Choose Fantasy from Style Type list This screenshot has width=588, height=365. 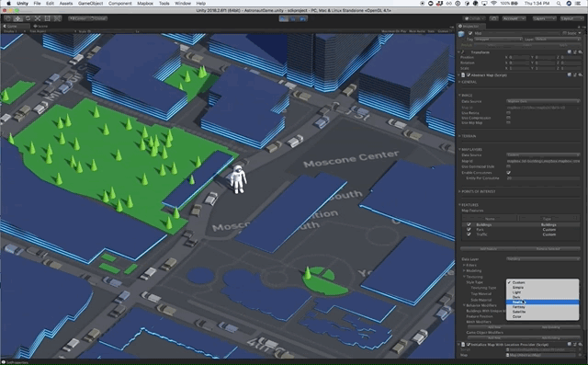542,307
